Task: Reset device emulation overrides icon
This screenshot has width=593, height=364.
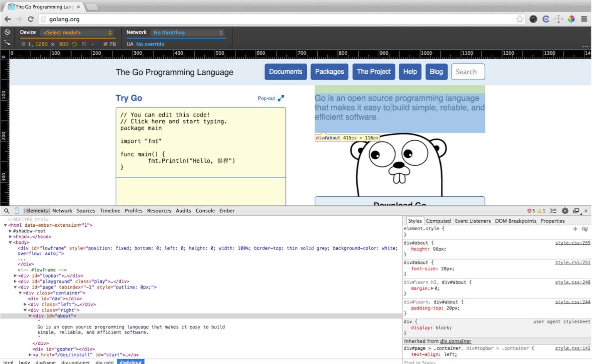Action: 7,32
